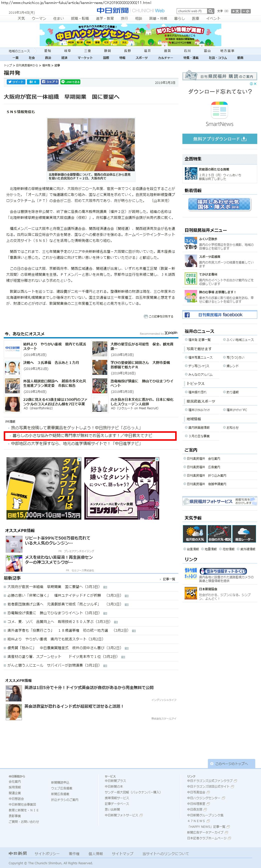Click the Hatena B! bookmark button
Screen dimensions: 261x868
[x=33, y=82]
